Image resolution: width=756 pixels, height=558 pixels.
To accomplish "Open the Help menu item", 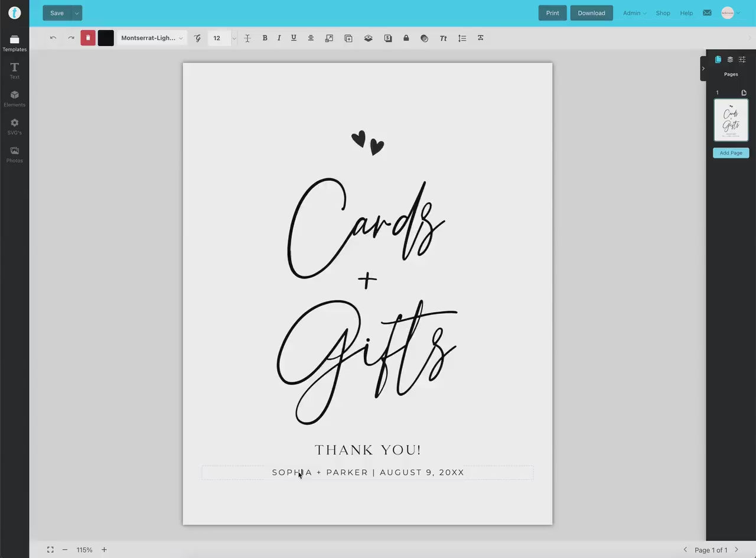I will click(686, 13).
